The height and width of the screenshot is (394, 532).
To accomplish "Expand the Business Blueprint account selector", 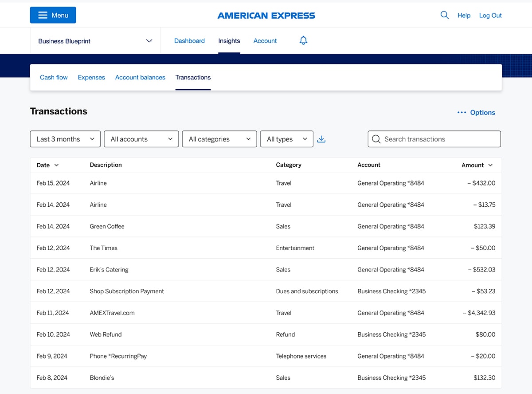I will point(95,40).
